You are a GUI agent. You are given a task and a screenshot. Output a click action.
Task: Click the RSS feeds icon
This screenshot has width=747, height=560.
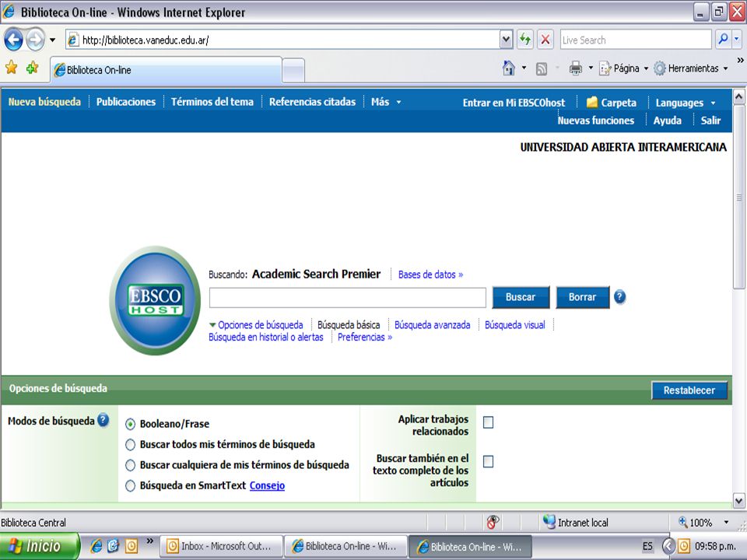coord(542,69)
